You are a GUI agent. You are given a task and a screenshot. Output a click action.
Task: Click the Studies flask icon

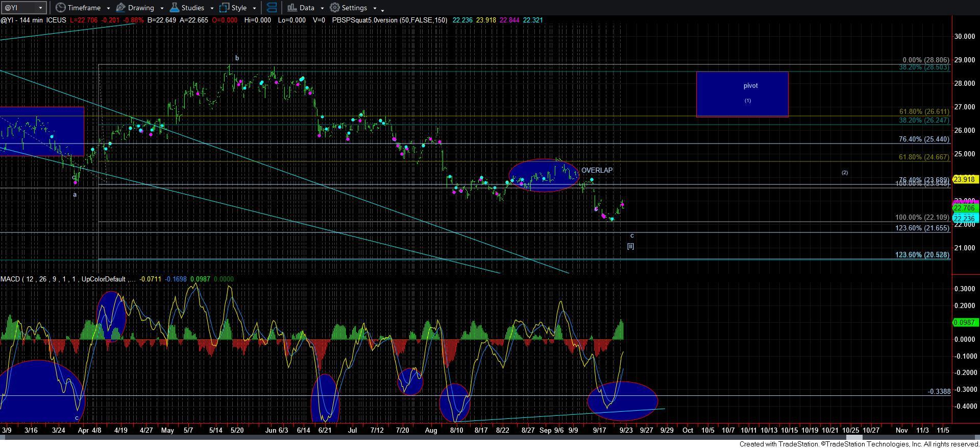click(174, 8)
